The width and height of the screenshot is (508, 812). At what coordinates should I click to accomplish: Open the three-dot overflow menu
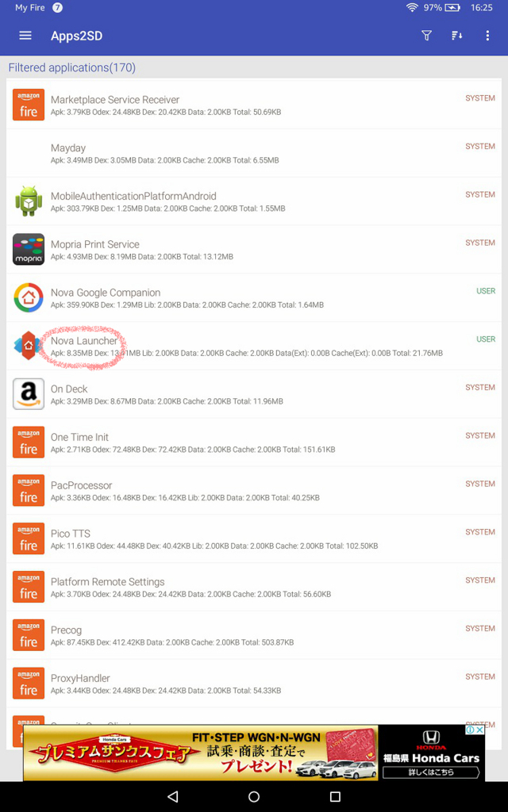tap(487, 36)
